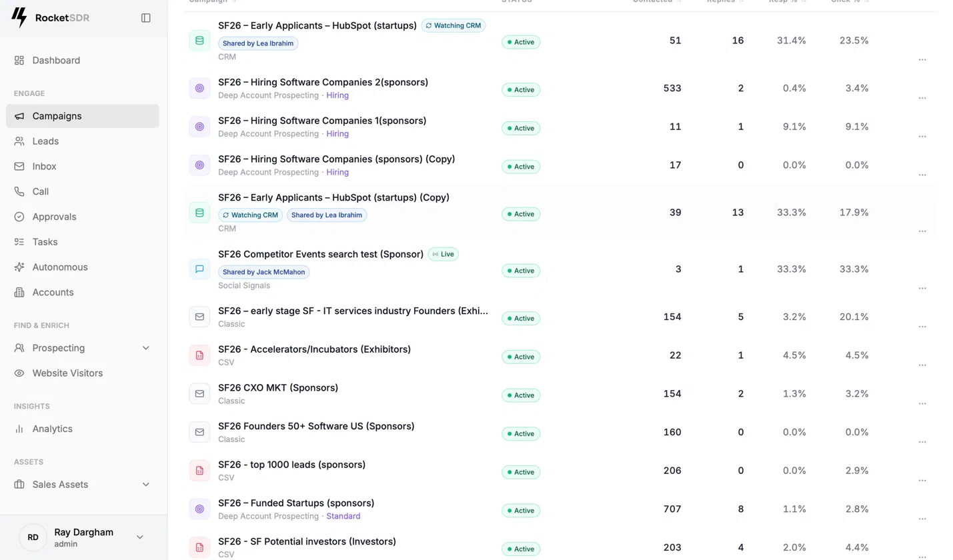953x560 pixels.
Task: Click the ENGAGE section heading
Action: [x=29, y=93]
